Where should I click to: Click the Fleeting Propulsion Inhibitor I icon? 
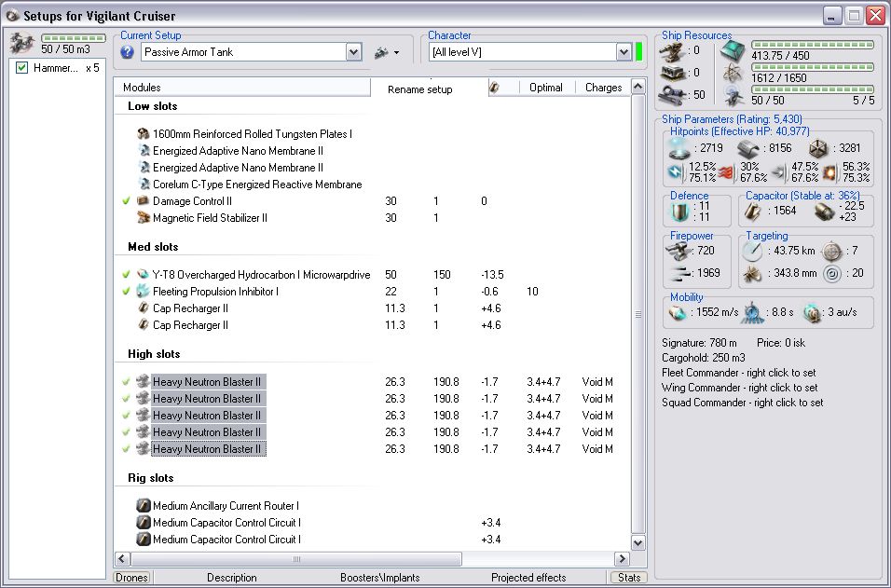pyautogui.click(x=143, y=292)
